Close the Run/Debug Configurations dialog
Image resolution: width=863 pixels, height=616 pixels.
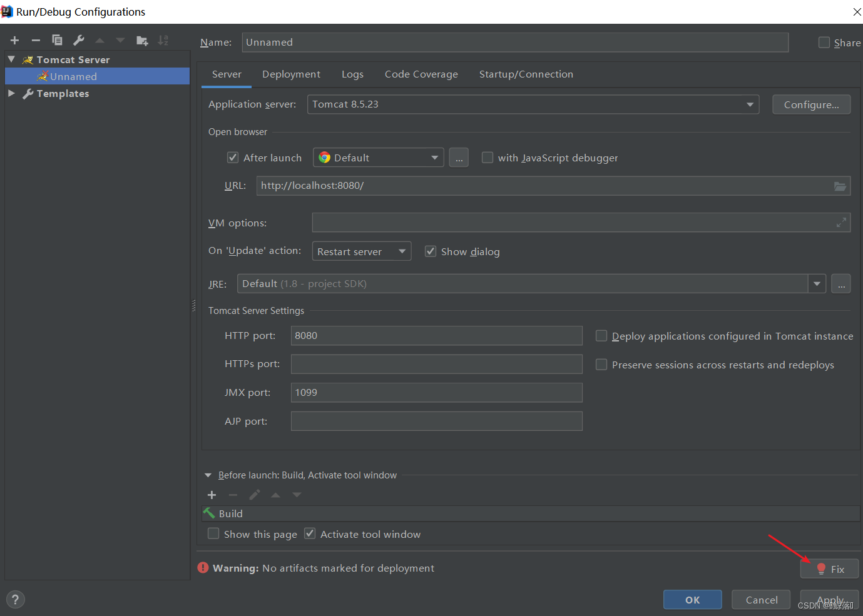click(x=857, y=12)
